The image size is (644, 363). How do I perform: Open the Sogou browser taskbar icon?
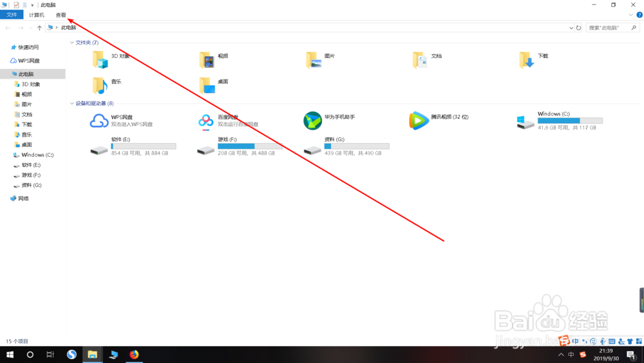72,355
